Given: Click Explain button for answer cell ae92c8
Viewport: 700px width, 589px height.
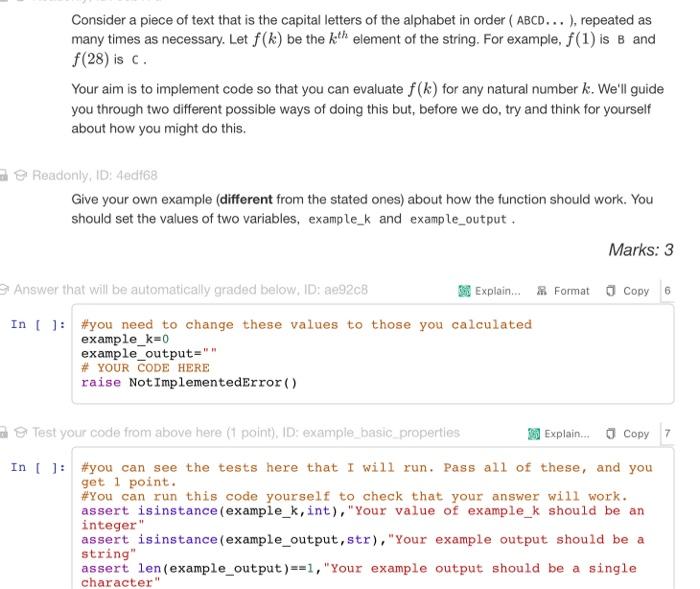Looking at the screenshot, I should click(x=489, y=291).
